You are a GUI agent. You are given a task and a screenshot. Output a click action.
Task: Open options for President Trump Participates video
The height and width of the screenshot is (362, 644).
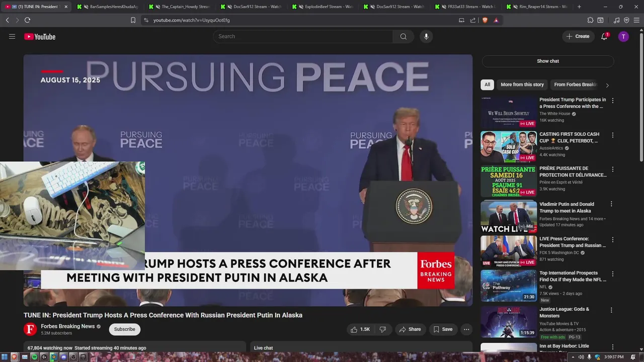point(612,101)
